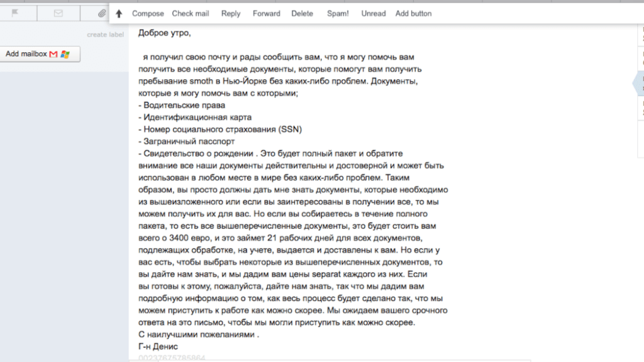
Task: Open Compose to write a new message
Action: point(148,13)
